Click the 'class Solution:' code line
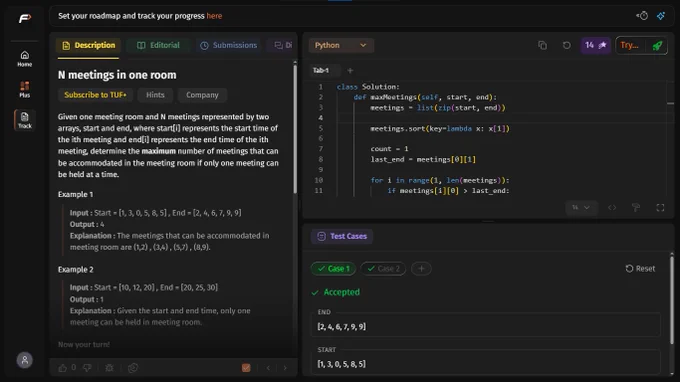680x382 pixels. [368, 87]
